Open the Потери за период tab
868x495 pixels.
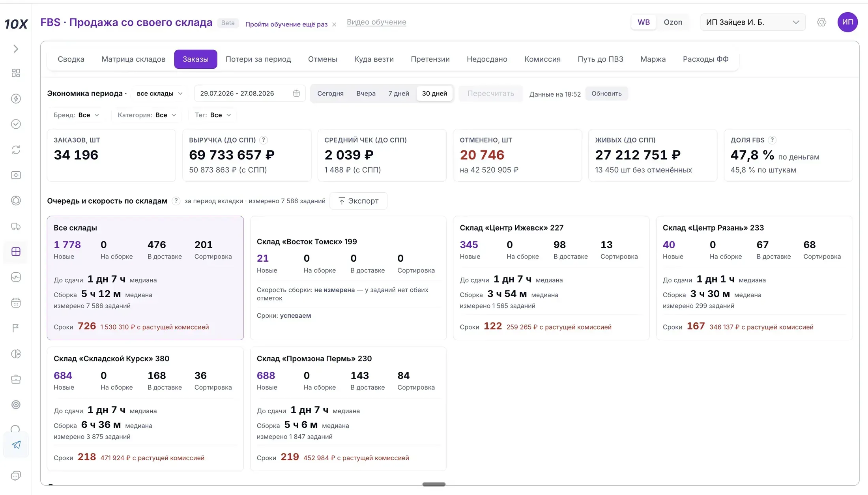point(258,59)
